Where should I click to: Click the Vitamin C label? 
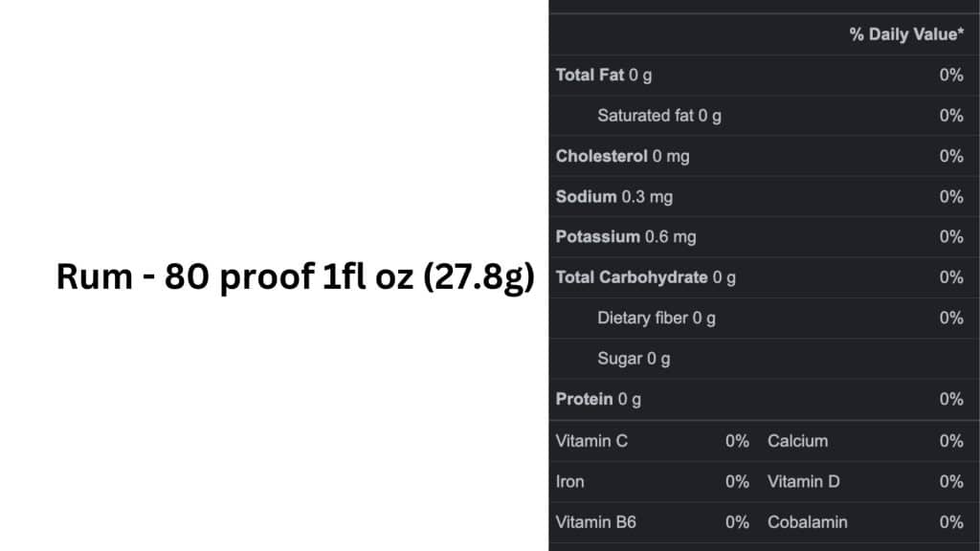591,441
